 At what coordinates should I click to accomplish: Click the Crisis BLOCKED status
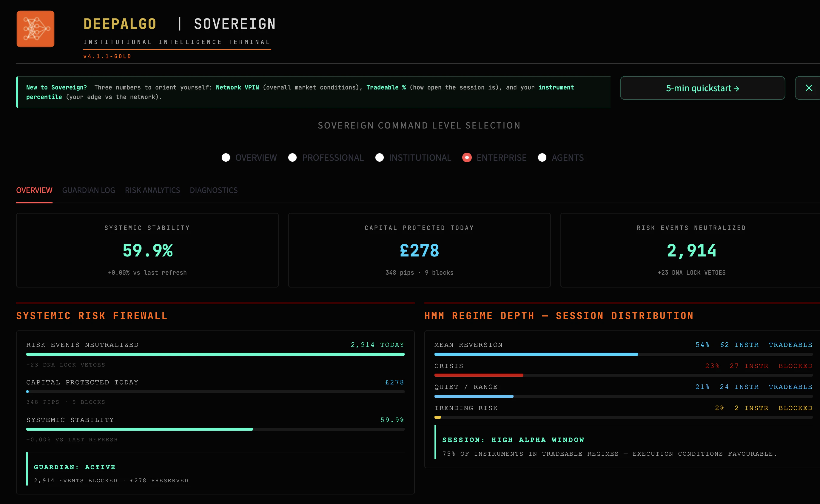point(795,366)
